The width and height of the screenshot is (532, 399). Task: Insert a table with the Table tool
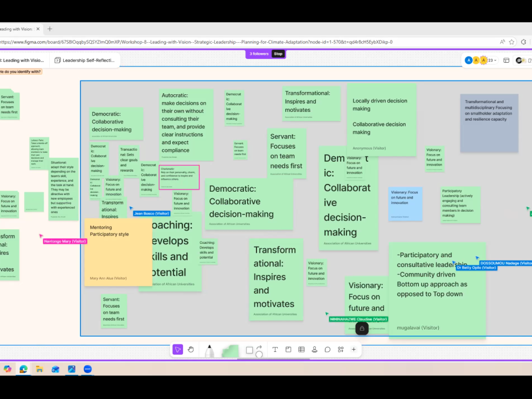[x=301, y=350]
